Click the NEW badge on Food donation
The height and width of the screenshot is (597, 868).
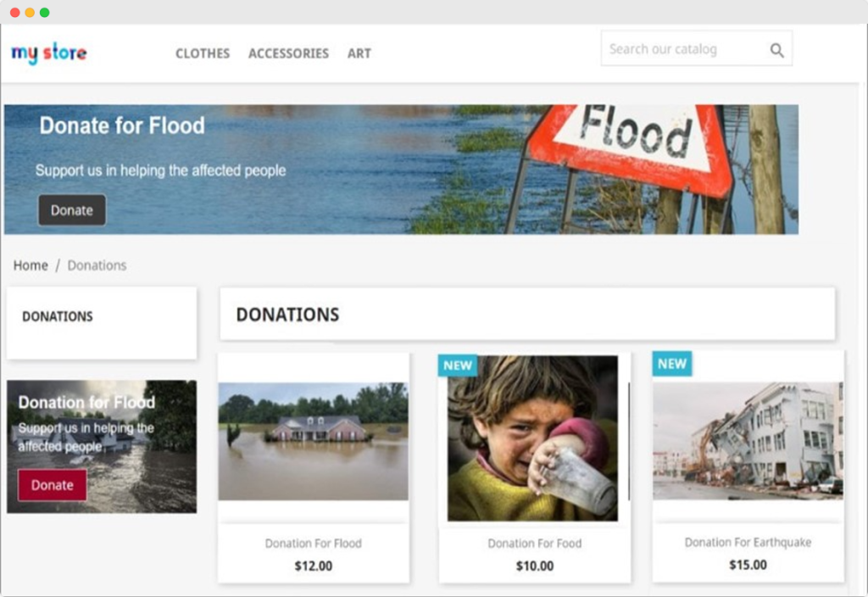[458, 365]
